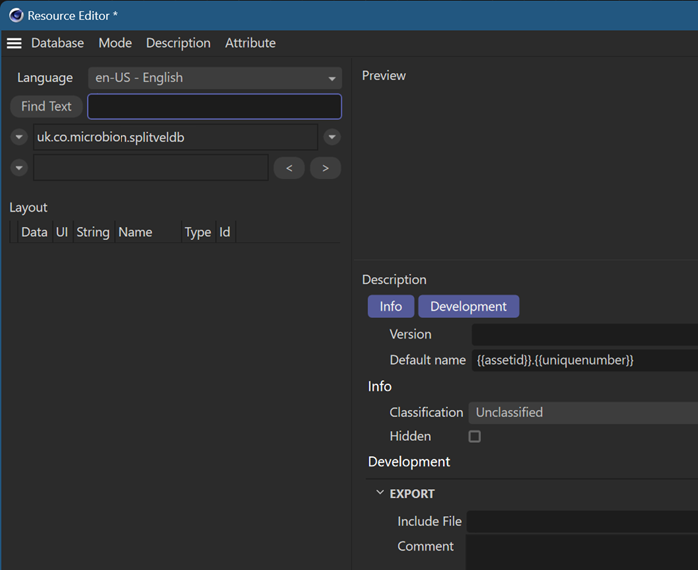Click round arrow beside empty second field
Screen dimensions: 698x570
tap(19, 168)
